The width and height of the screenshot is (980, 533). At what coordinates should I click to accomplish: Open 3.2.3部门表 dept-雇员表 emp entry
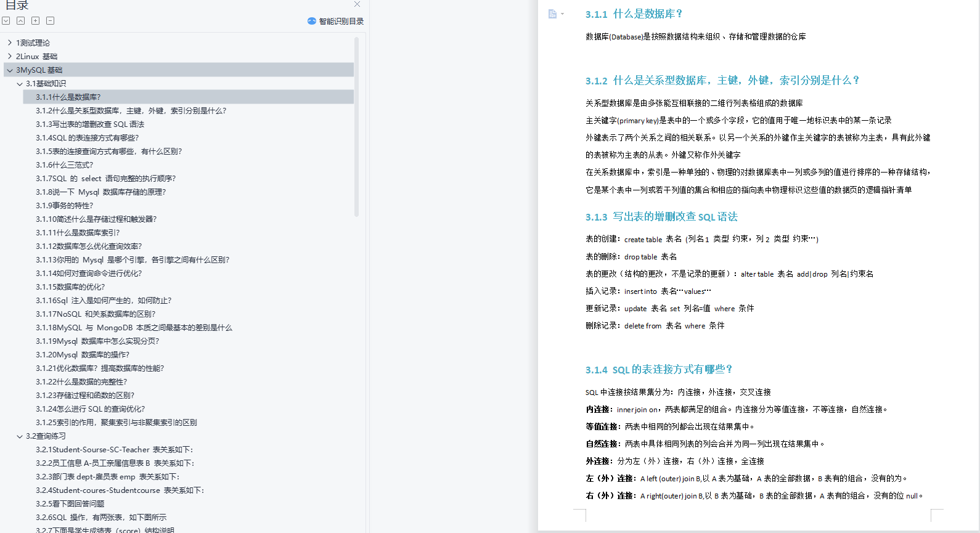point(108,477)
